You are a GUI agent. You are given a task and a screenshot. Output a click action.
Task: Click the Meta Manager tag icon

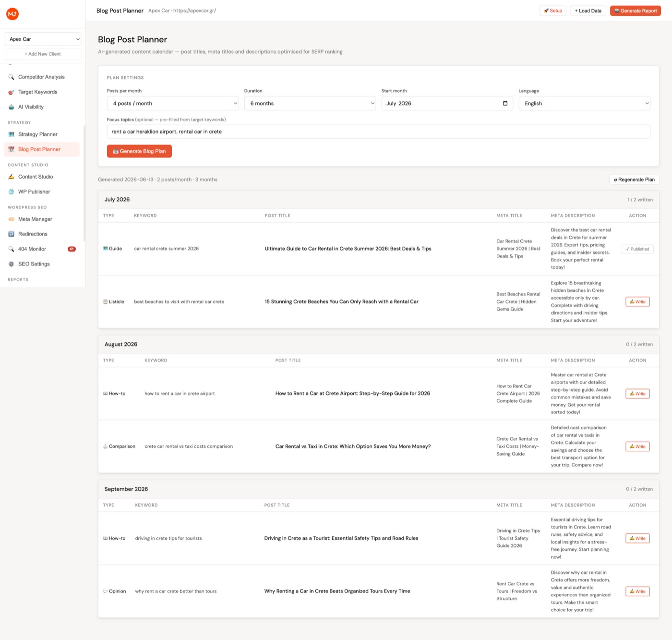[11, 219]
